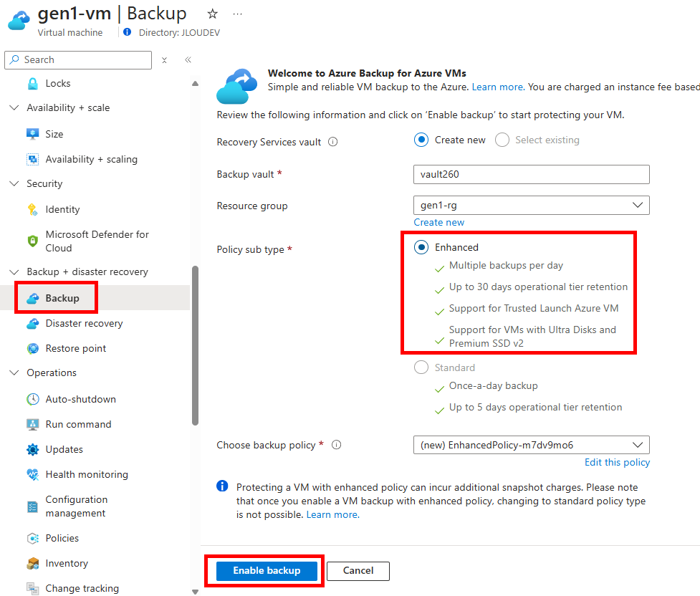Click the Cancel button
Screen dimensions: 700x596
(x=358, y=570)
